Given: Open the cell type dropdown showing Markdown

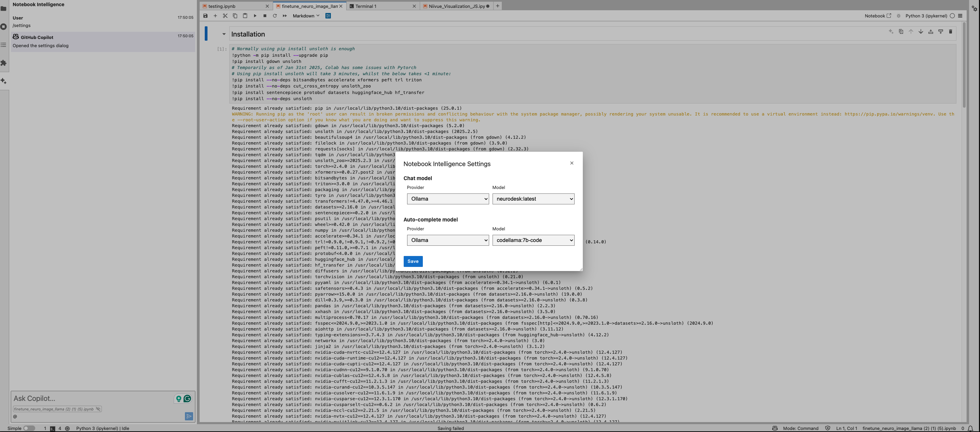Looking at the screenshot, I should pos(306,16).
